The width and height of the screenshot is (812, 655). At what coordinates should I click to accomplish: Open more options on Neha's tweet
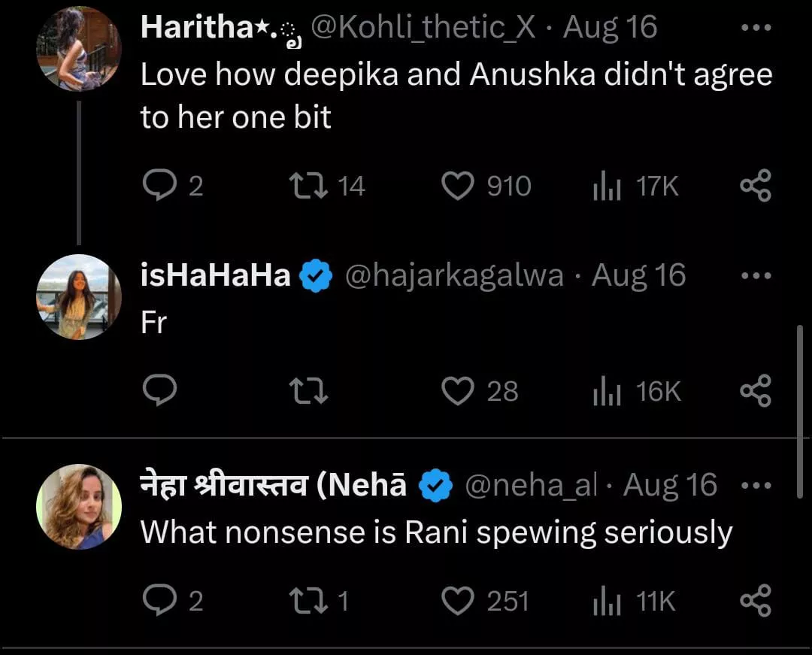pos(756,486)
